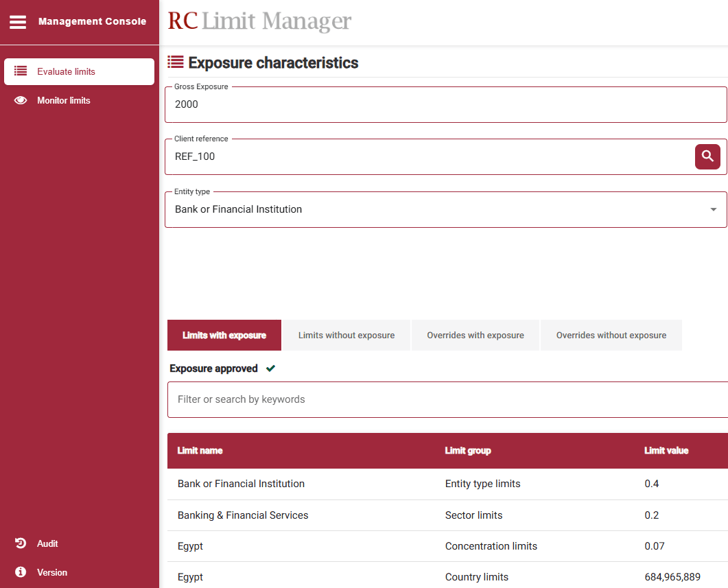Click the limit value 684,965,889
Screen dimensions: 728x588
[x=672, y=577]
